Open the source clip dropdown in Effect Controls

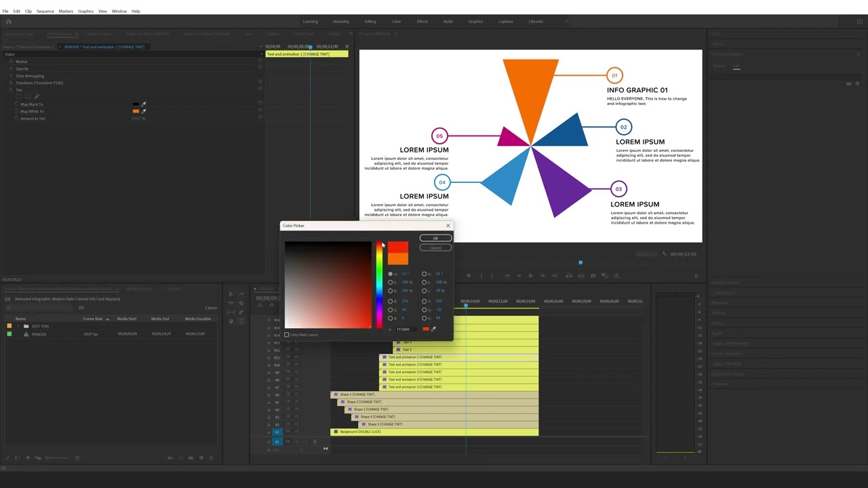click(59, 47)
